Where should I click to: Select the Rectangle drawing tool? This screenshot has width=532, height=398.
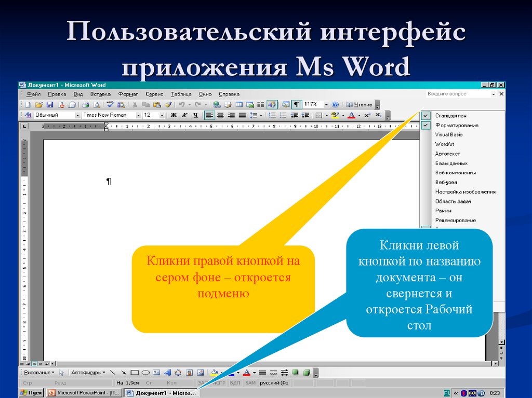coord(135,373)
